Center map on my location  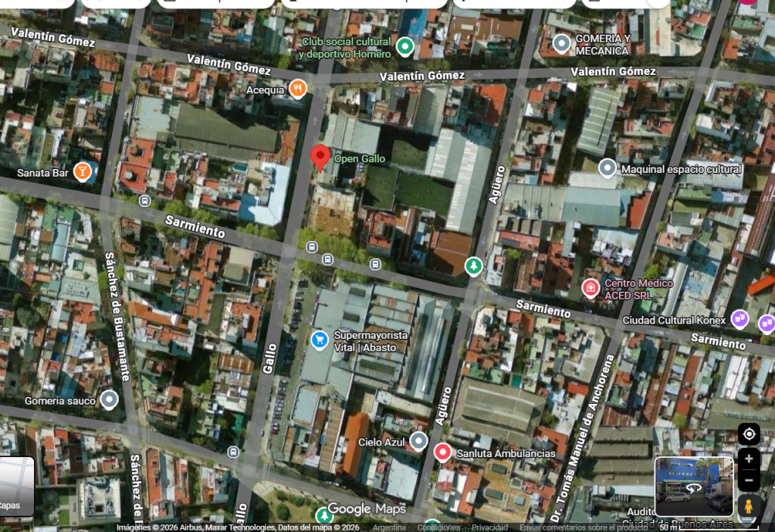click(x=748, y=434)
